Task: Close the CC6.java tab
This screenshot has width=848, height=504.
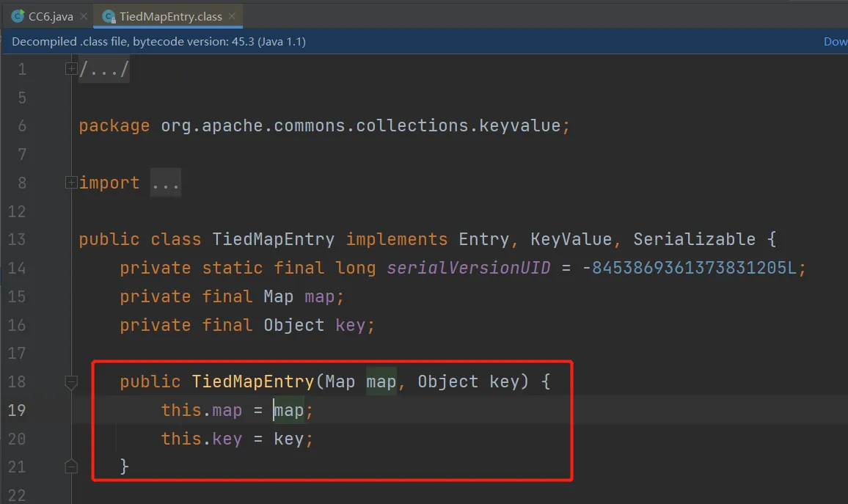Action: coord(83,16)
